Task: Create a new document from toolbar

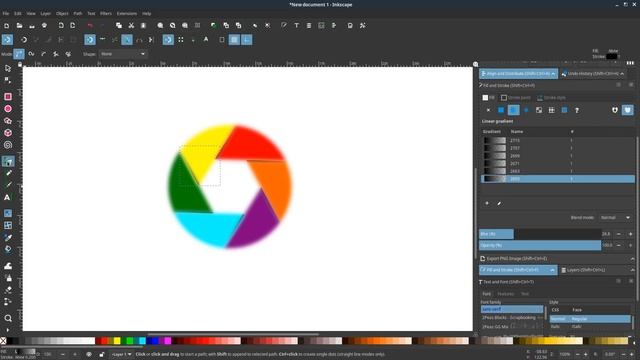Action: (x=7, y=26)
